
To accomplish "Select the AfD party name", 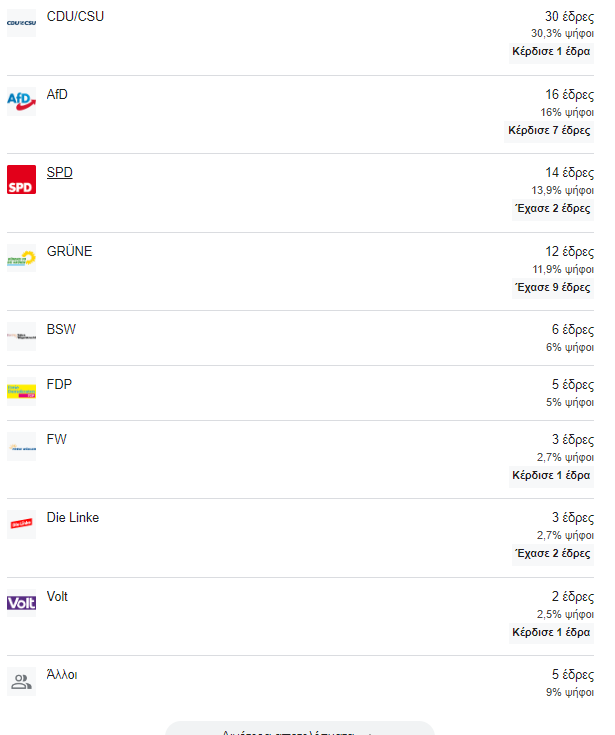I will pos(57,94).
